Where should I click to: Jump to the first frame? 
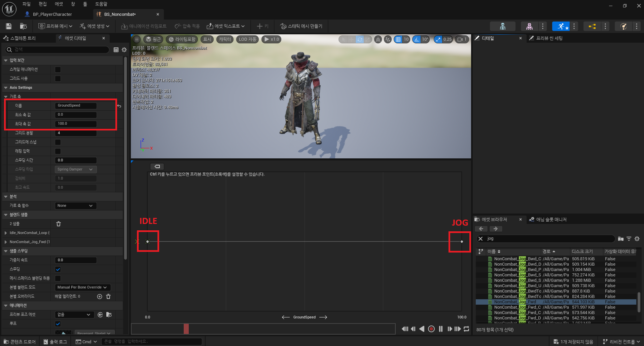[405, 329]
